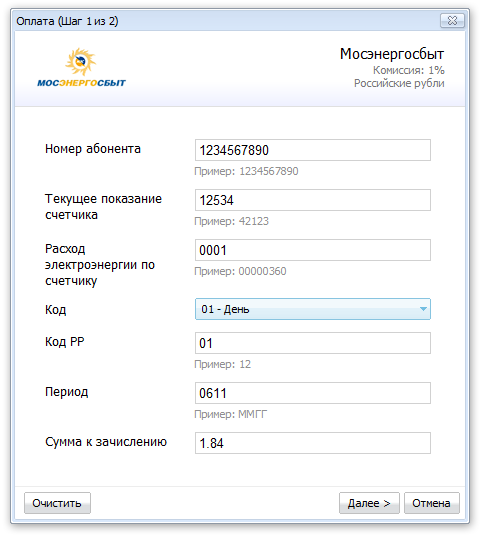Click hint text Пример: 00000360

[x=240, y=271]
